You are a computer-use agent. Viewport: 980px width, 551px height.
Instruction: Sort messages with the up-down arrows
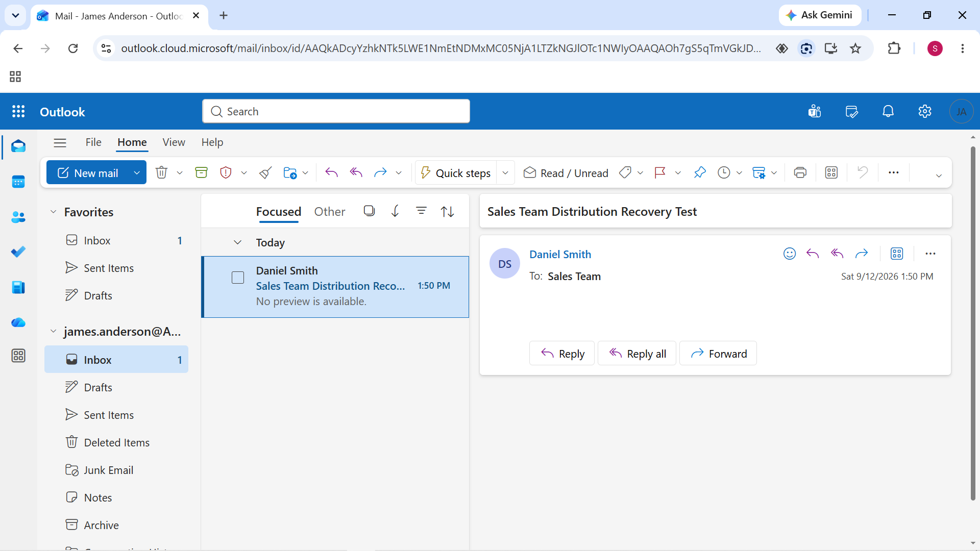pyautogui.click(x=448, y=211)
